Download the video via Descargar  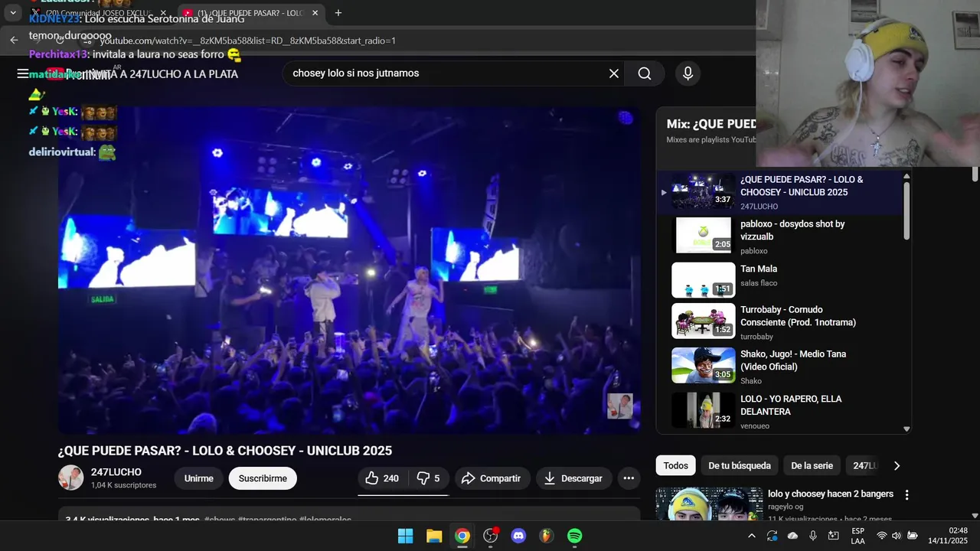point(573,478)
